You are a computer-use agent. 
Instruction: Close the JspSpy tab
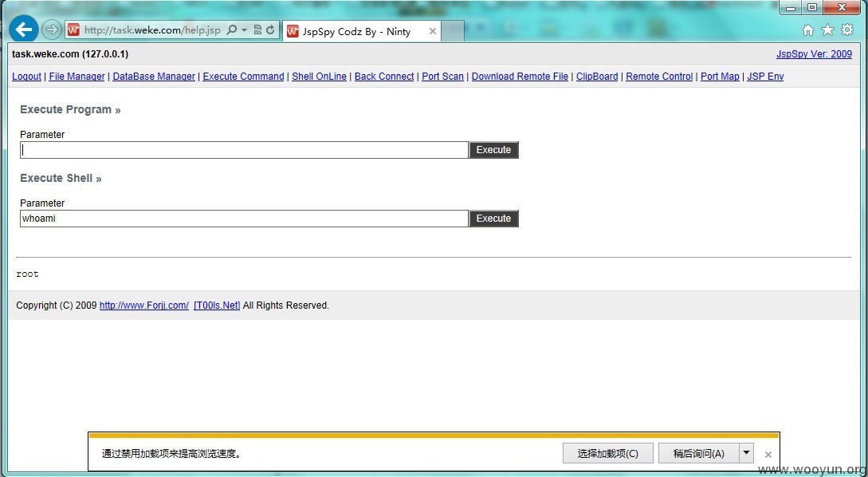click(x=432, y=32)
